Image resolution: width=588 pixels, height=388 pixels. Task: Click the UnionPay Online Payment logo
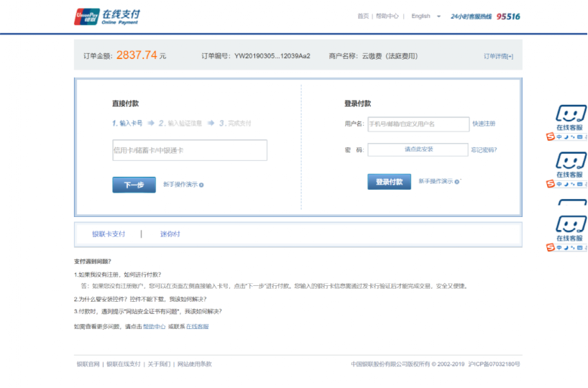click(107, 17)
